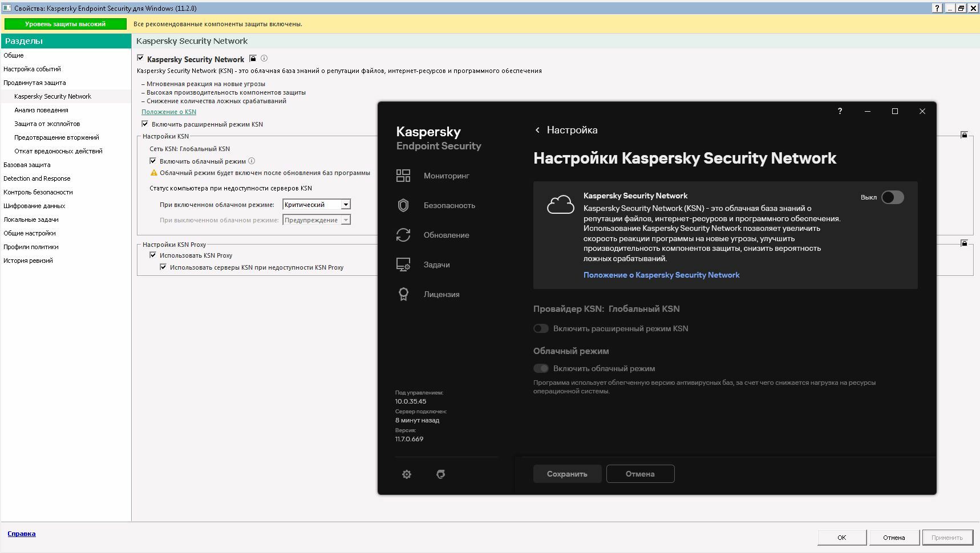Open Профили политики section
Viewport: 980px width, 553px height.
pos(31,247)
